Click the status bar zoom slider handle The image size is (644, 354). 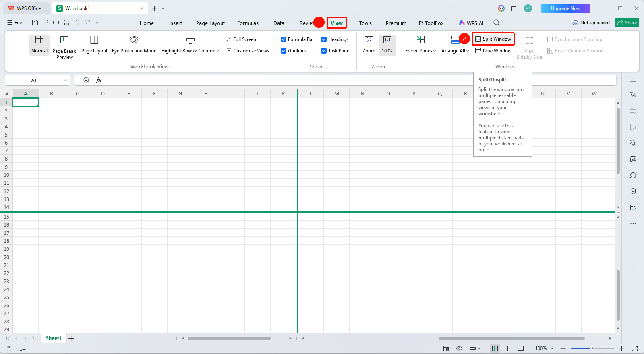[592, 348]
